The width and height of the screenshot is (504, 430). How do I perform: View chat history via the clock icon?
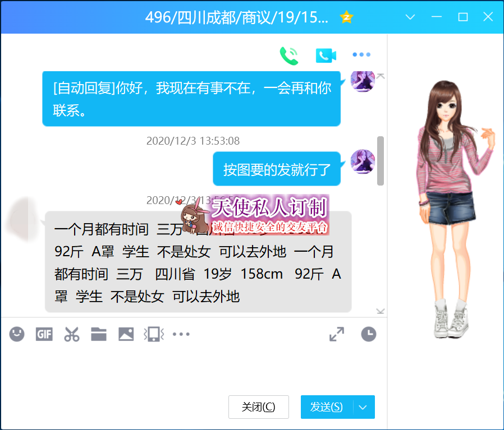click(x=369, y=334)
